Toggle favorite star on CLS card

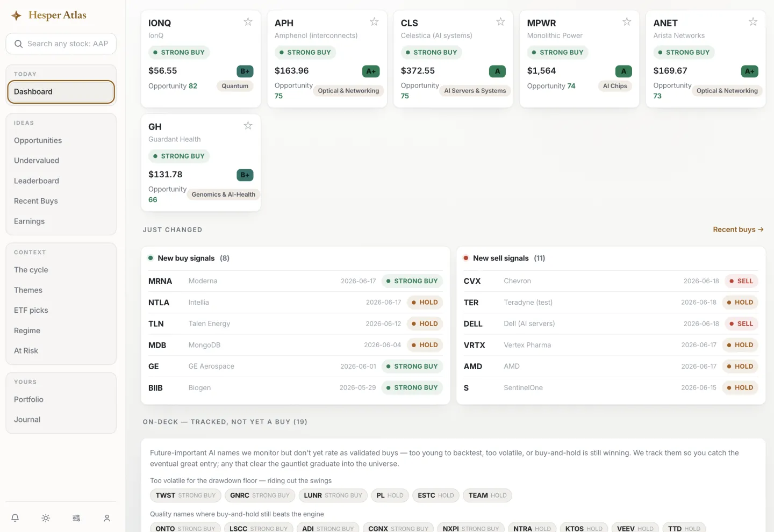[x=500, y=22]
